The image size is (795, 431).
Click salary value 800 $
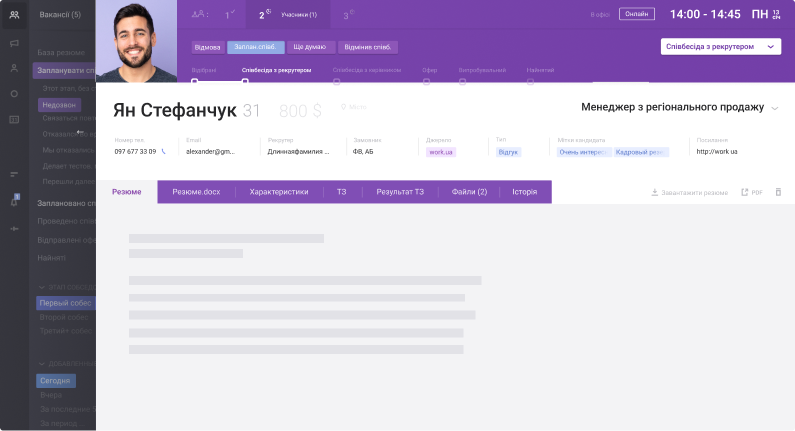click(300, 111)
